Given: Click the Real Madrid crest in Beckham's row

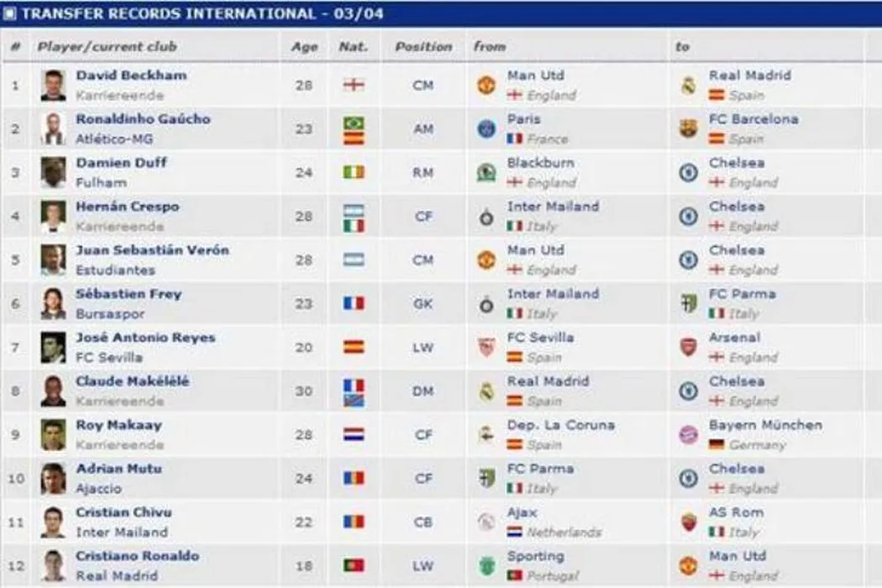Looking at the screenshot, I should [688, 85].
